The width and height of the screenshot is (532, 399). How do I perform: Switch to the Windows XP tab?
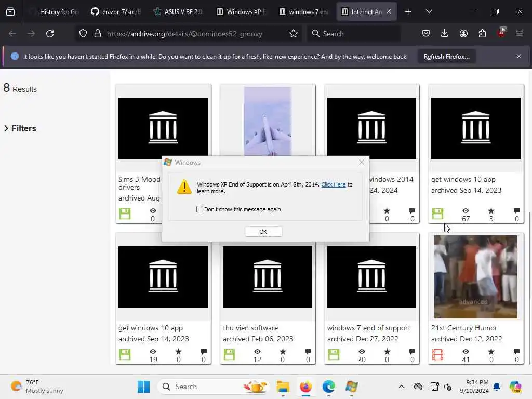(x=241, y=12)
